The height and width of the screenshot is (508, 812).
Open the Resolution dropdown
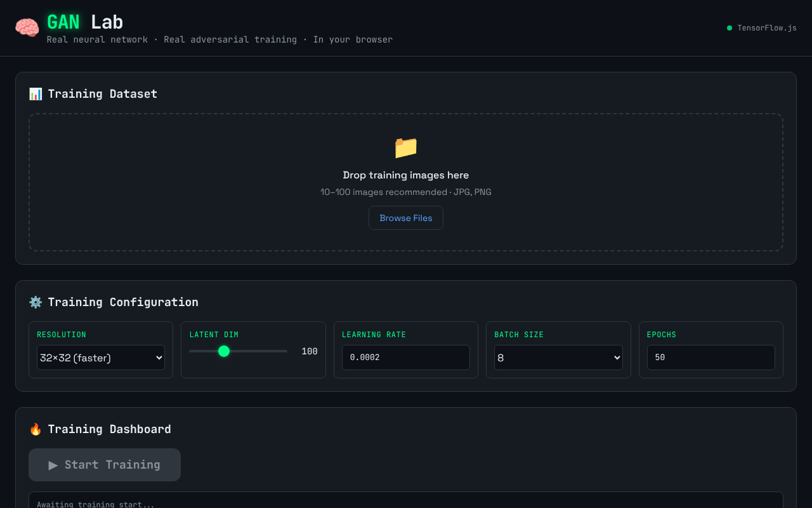(x=101, y=358)
